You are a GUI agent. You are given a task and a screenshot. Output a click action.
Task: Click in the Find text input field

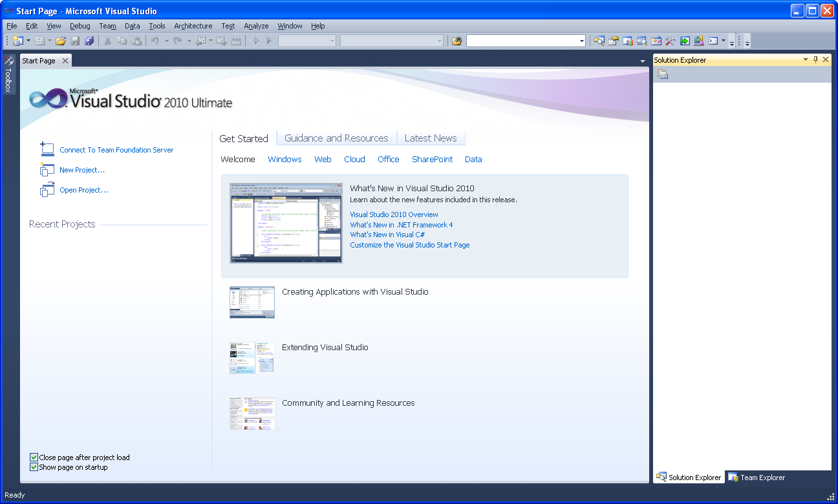522,41
